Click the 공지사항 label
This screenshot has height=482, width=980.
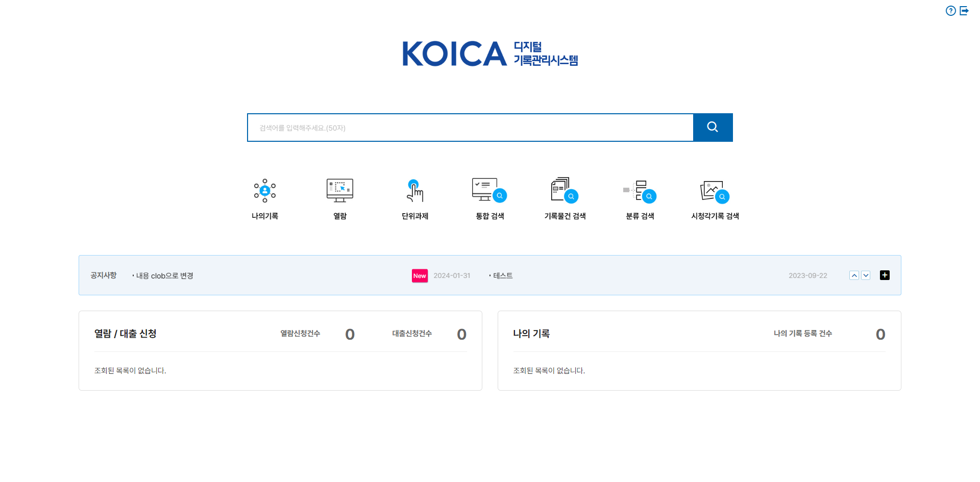click(104, 275)
